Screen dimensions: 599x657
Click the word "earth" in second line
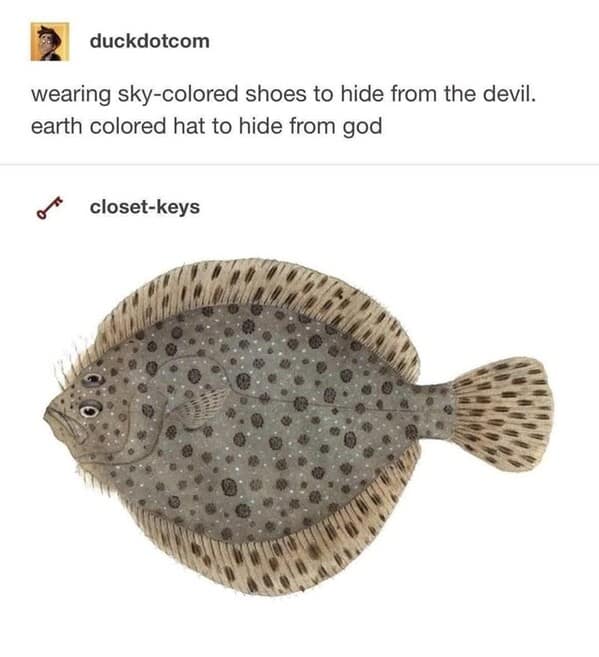(x=57, y=126)
